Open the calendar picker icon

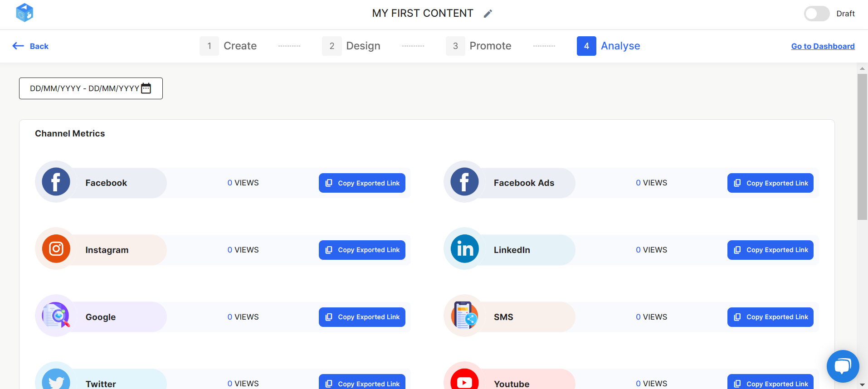pyautogui.click(x=146, y=88)
